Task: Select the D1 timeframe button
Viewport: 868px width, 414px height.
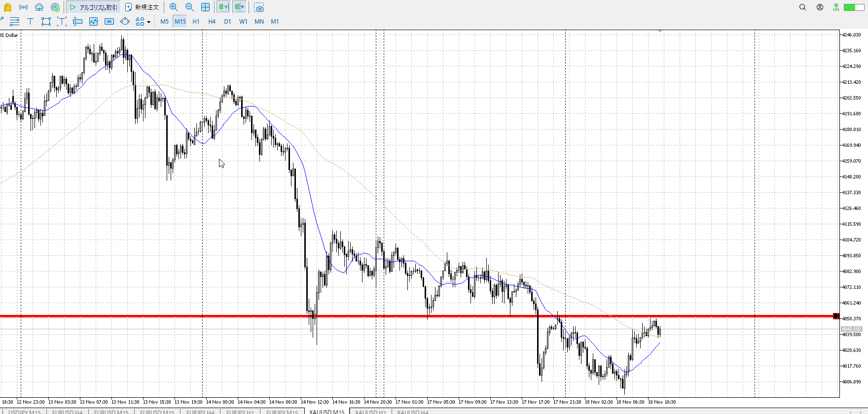Action: click(x=227, y=21)
